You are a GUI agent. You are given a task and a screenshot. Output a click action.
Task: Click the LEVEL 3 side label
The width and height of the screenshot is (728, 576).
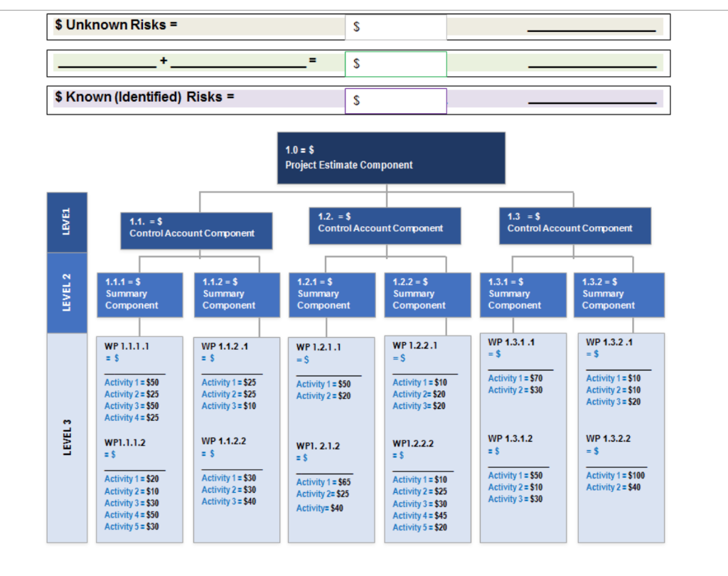pyautogui.click(x=67, y=437)
